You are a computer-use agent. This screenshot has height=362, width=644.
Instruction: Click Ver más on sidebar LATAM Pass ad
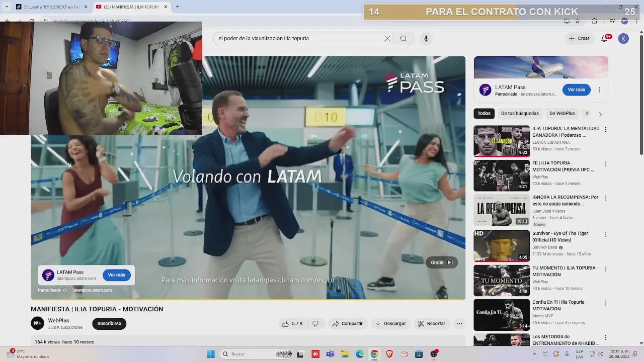(577, 90)
